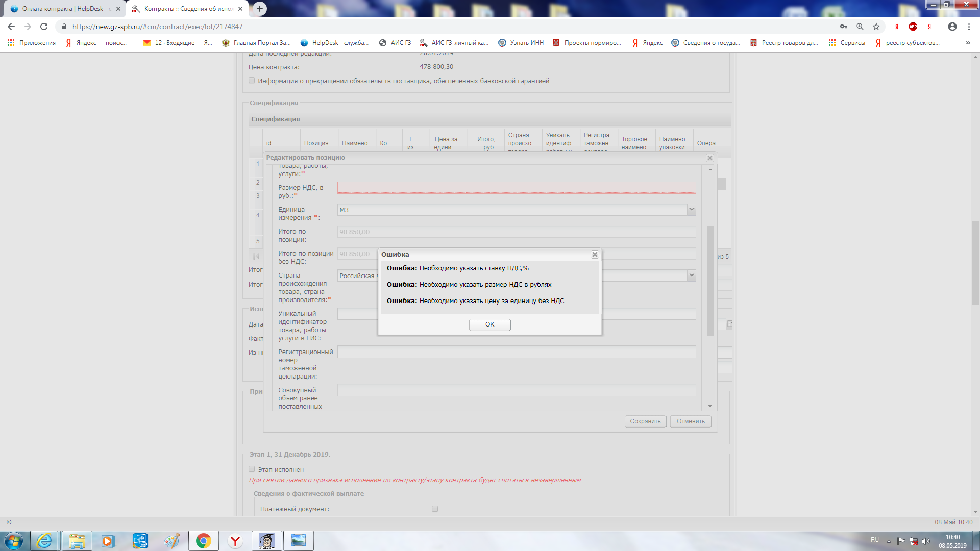This screenshot has height=551, width=980.
Task: Expand the country of origin dropdown
Action: (691, 275)
